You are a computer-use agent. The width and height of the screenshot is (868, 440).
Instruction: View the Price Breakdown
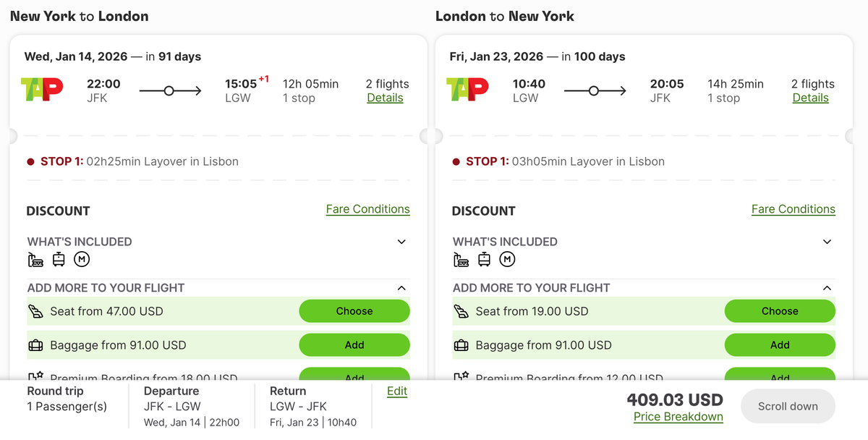[x=678, y=417]
